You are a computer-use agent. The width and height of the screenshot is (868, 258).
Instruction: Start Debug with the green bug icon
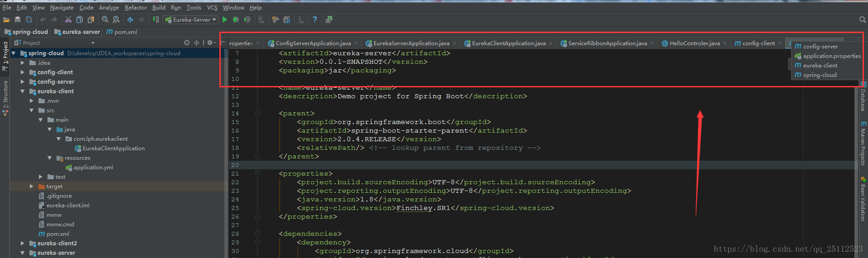236,19
